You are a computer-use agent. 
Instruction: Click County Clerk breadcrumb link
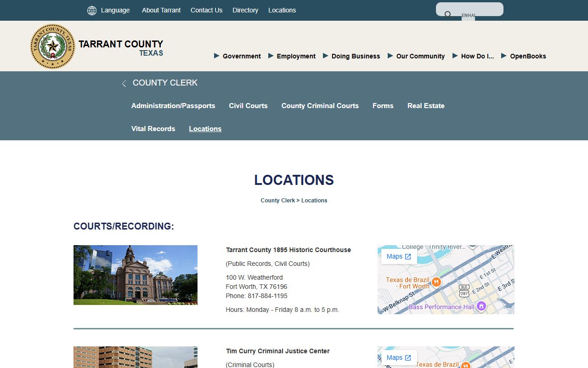click(278, 201)
